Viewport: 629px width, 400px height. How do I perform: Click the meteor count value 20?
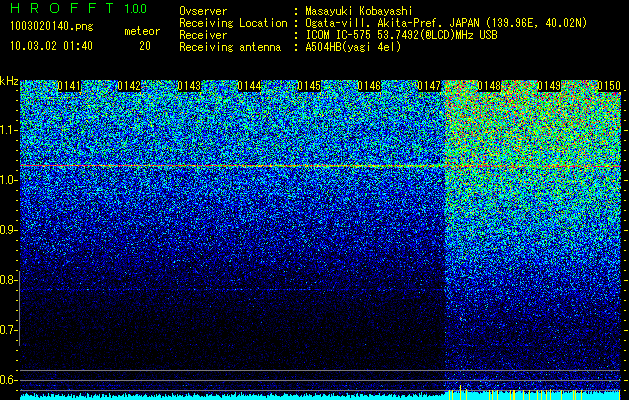(145, 46)
